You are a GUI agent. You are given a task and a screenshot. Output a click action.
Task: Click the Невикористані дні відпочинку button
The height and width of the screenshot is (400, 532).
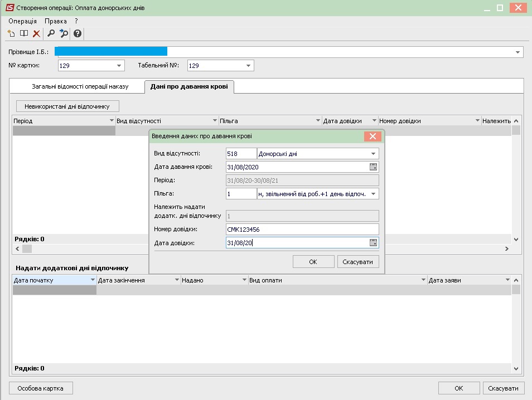click(x=67, y=106)
